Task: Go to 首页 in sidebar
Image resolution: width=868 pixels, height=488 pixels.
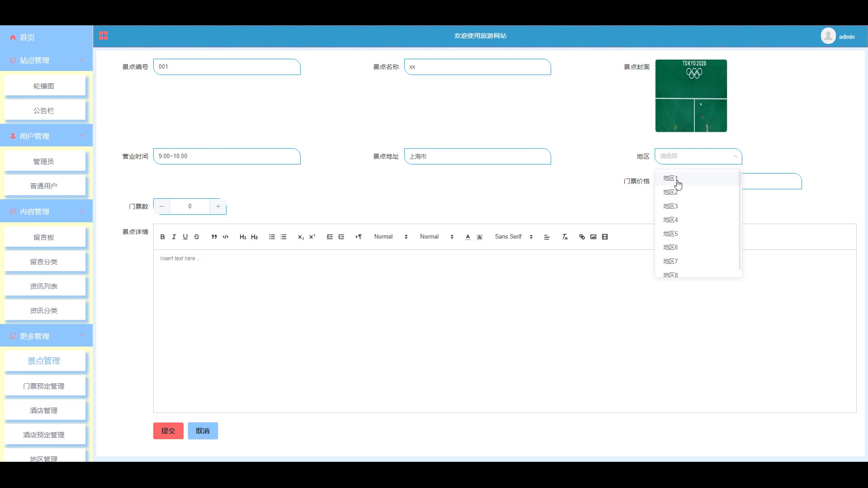Action: pos(46,38)
